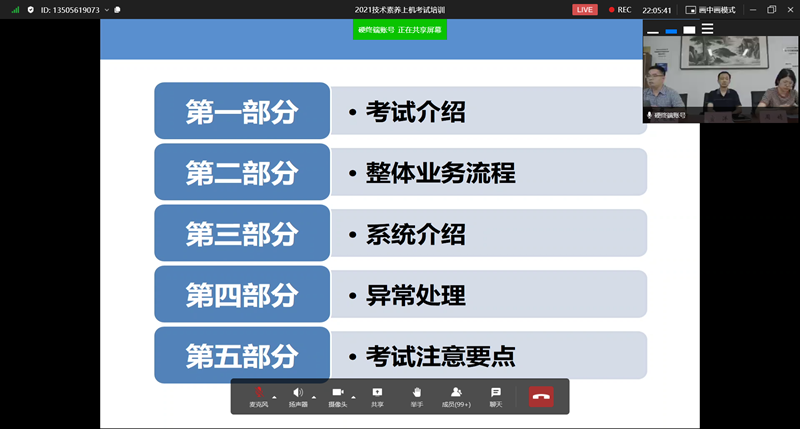Expand the camera options arrow
Screen dimensions: 800x429
(x=354, y=397)
